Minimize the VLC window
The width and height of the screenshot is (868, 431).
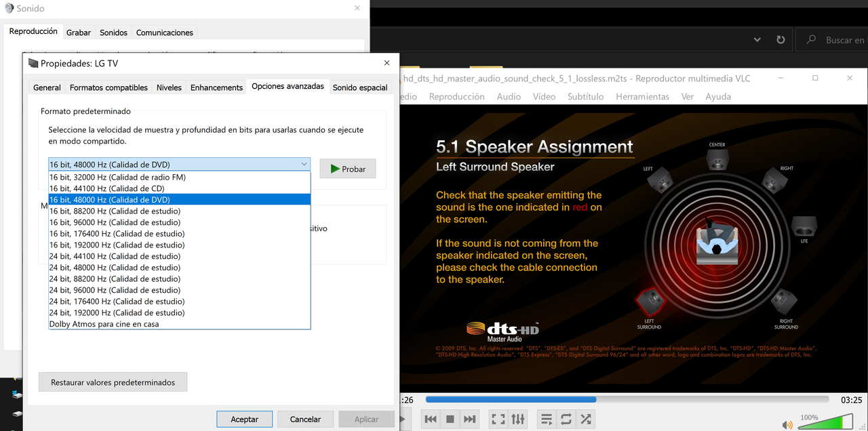[780, 78]
